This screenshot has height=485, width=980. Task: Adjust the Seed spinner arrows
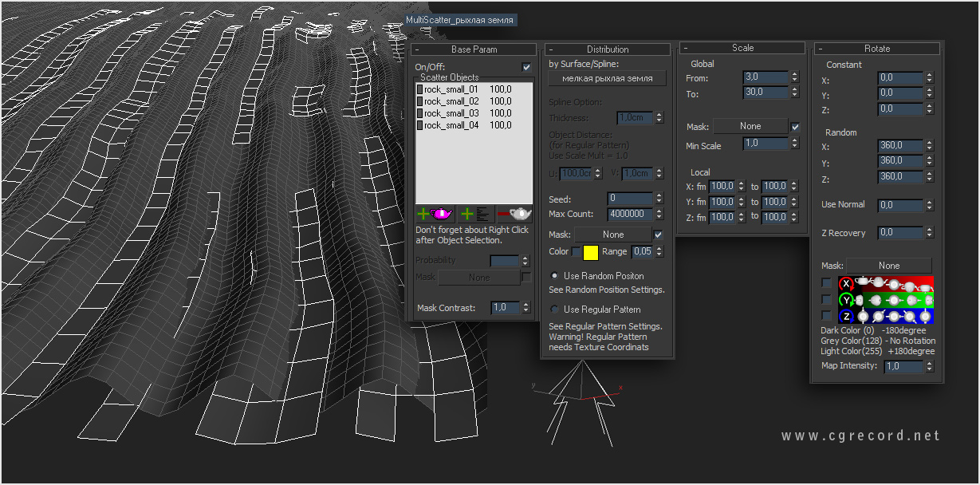click(x=659, y=198)
